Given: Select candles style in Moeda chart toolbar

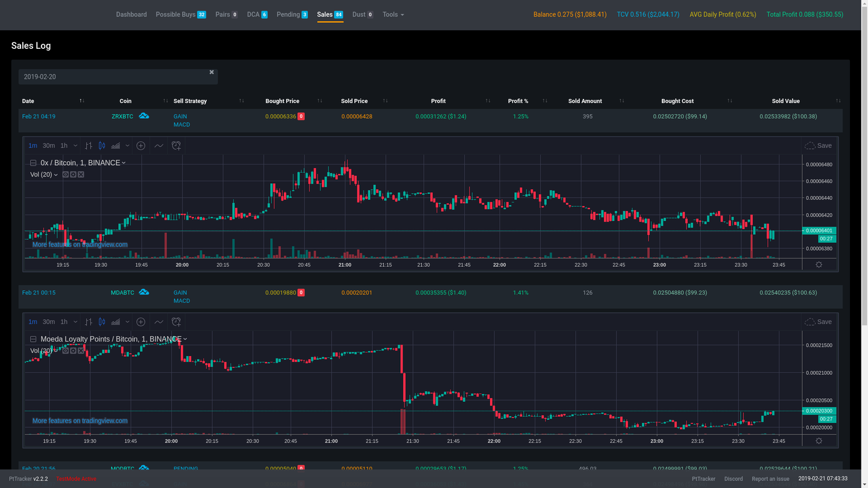Looking at the screenshot, I should [102, 322].
